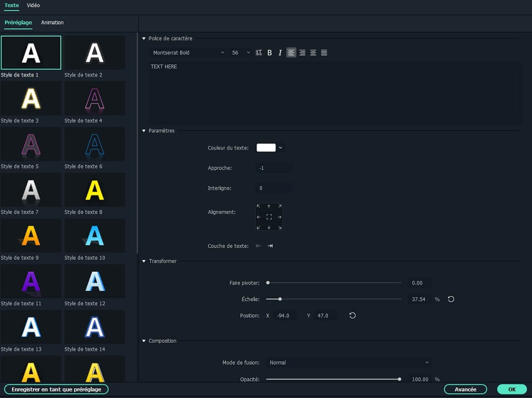Click the Position Y value field

pyautogui.click(x=326, y=315)
